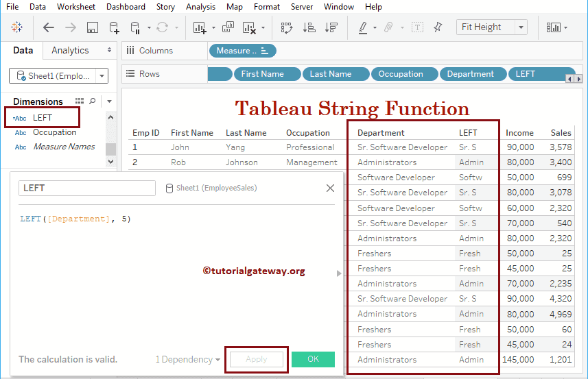Open the Worksheet menu
Screen dimensions: 588x379
(x=76, y=7)
